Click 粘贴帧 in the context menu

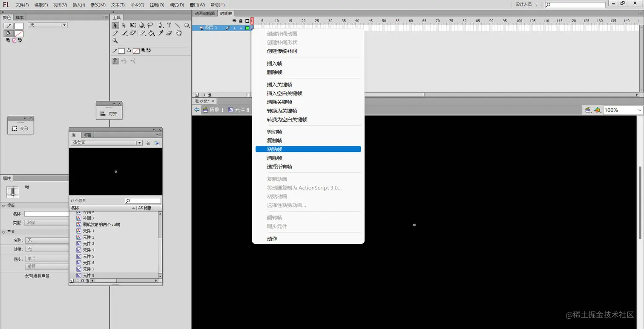tap(274, 149)
